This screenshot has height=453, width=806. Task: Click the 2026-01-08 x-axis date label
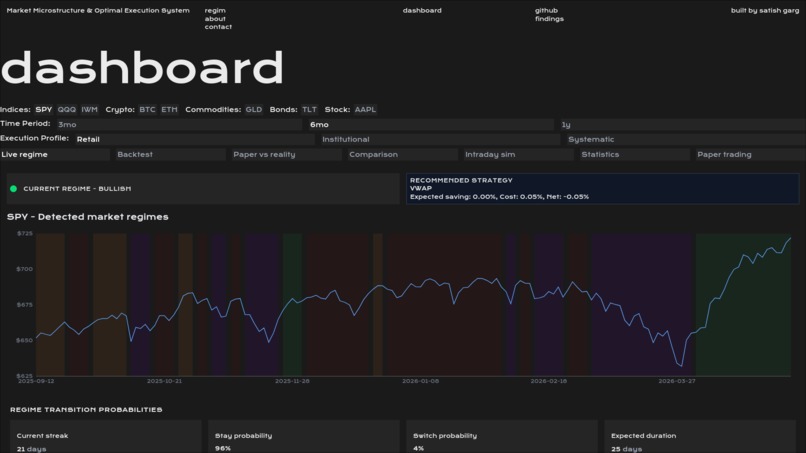click(420, 381)
